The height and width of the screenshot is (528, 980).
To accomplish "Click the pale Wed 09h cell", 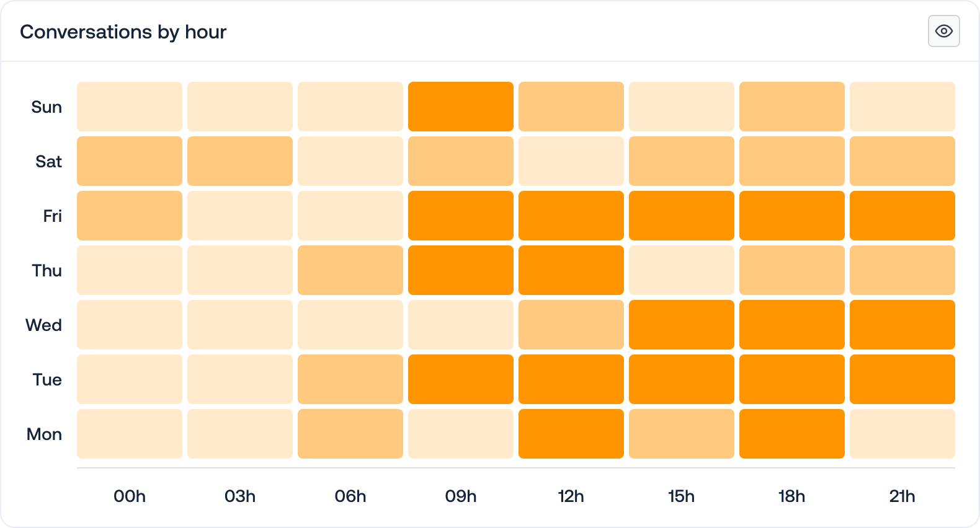I will (x=460, y=325).
